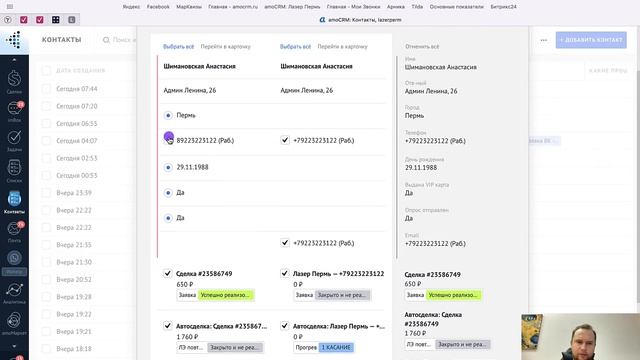Viewport: 640px width, 360px height.
Task: Tick the Сегодня 07:44 row checkbox
Action: click(x=47, y=89)
